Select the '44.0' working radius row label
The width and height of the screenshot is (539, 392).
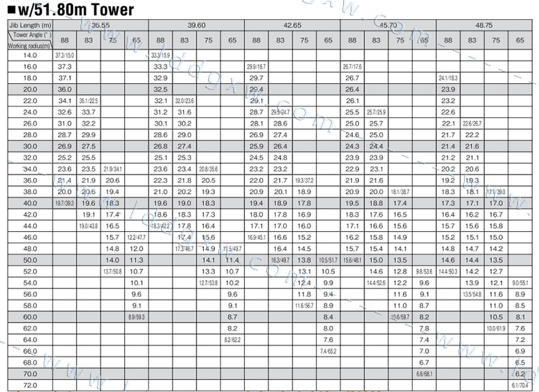coord(30,226)
